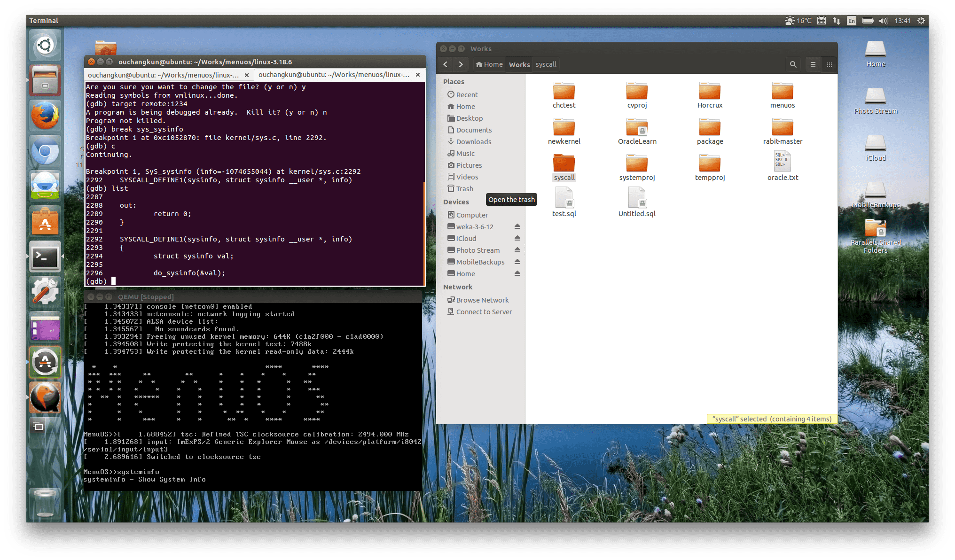Image resolution: width=955 pixels, height=560 pixels.
Task: Click the syscall breadcrumb button
Action: point(546,64)
